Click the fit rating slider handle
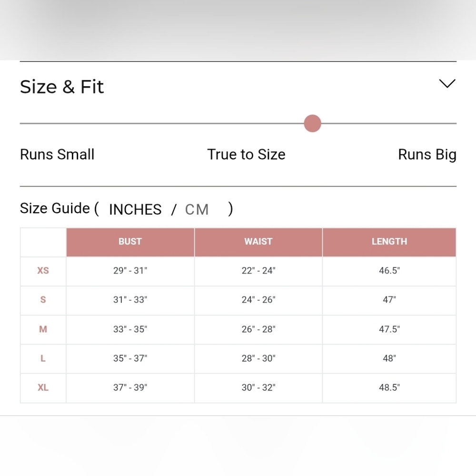 tap(312, 123)
